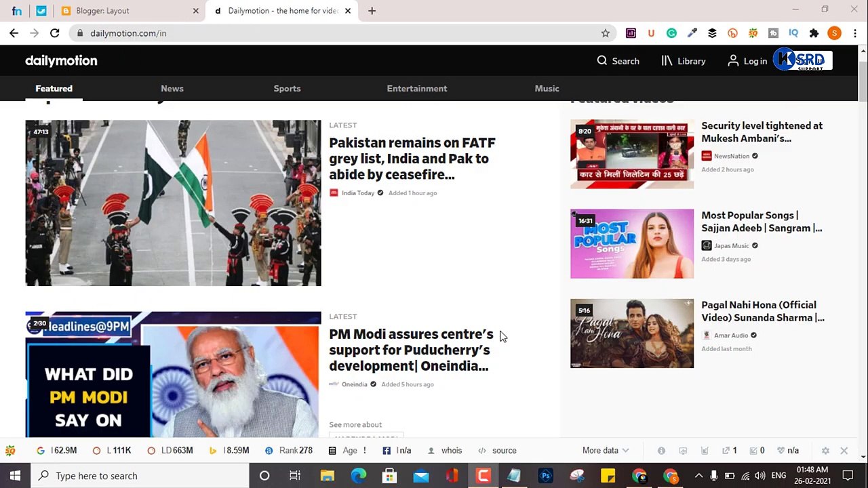Screen dimensions: 868x488
Task: Switch to the Featured tab
Action: point(54,89)
